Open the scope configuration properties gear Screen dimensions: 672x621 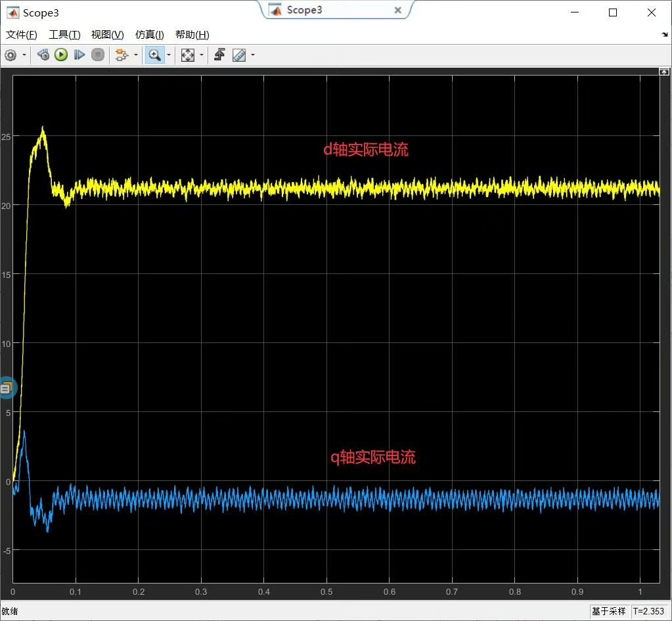pyautogui.click(x=11, y=55)
